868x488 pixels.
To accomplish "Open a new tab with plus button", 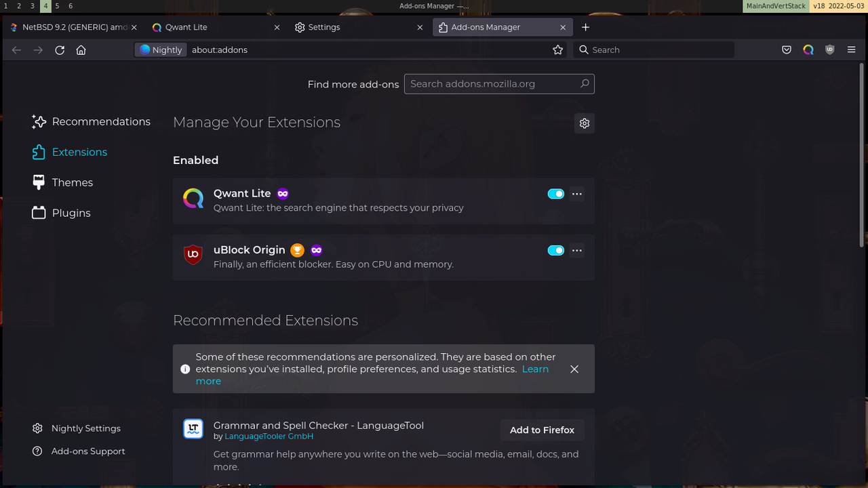I will pyautogui.click(x=586, y=27).
